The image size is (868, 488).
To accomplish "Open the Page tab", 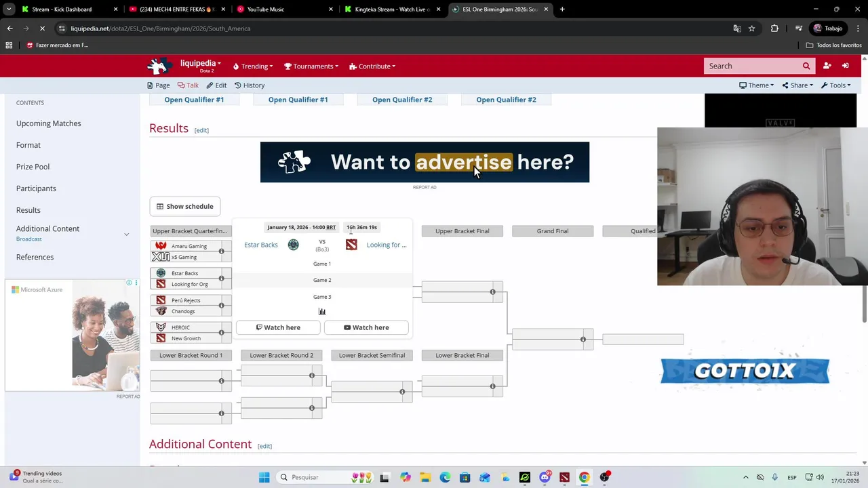I will (x=159, y=85).
